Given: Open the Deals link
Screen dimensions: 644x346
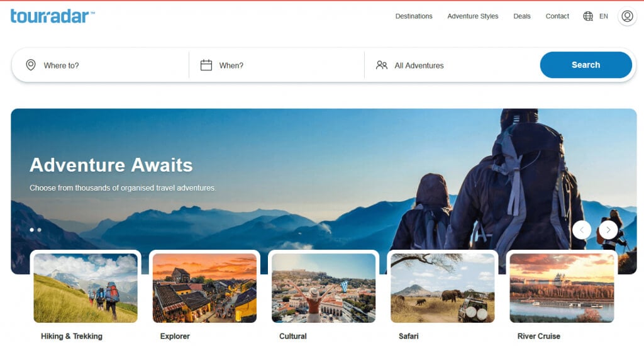Looking at the screenshot, I should pos(521,16).
